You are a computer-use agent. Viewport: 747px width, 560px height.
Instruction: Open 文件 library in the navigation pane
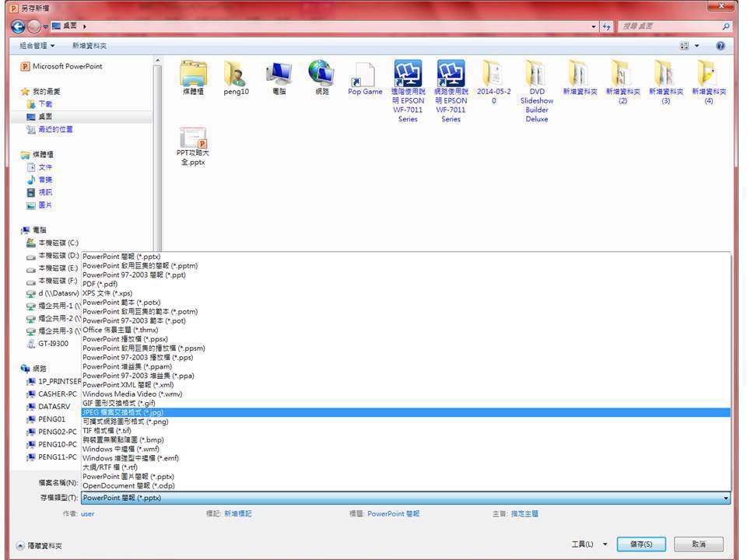pyautogui.click(x=45, y=167)
